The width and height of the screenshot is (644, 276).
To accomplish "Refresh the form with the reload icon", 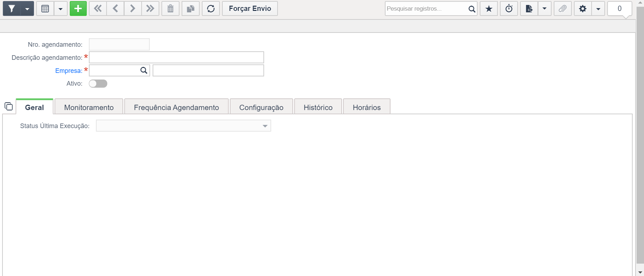I will 211,9.
